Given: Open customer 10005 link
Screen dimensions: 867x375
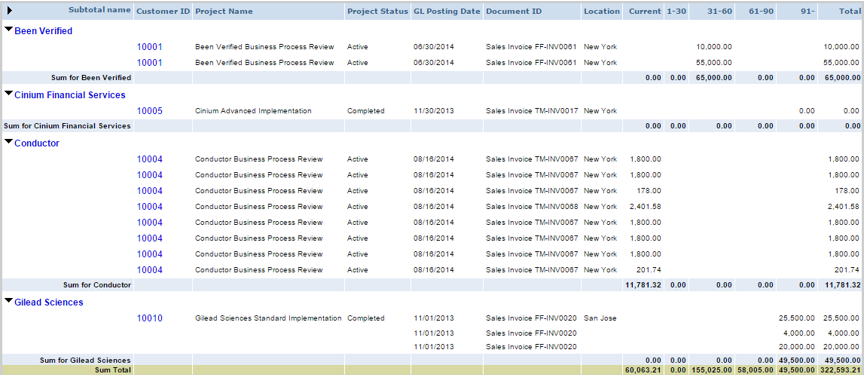Looking at the screenshot, I should (150, 111).
